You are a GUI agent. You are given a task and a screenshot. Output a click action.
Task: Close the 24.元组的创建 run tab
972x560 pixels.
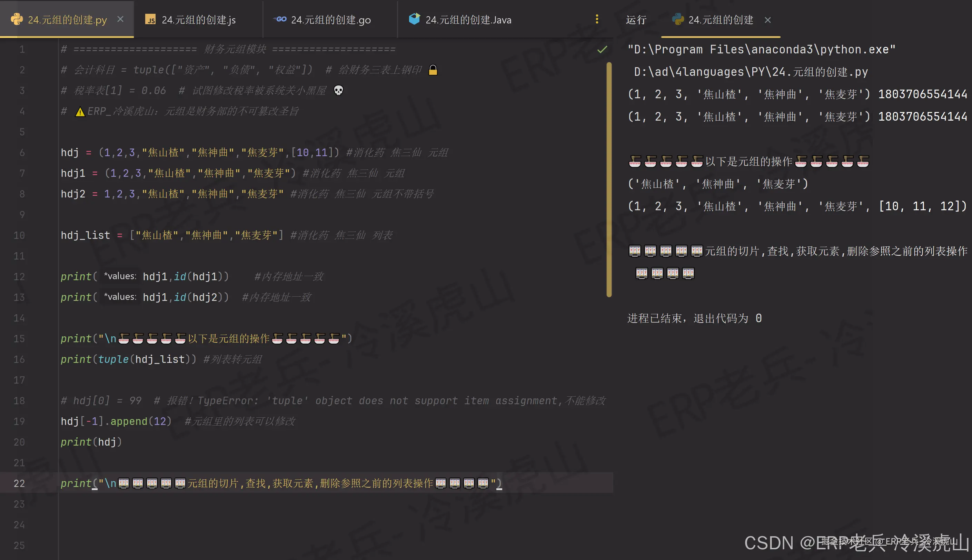click(767, 20)
